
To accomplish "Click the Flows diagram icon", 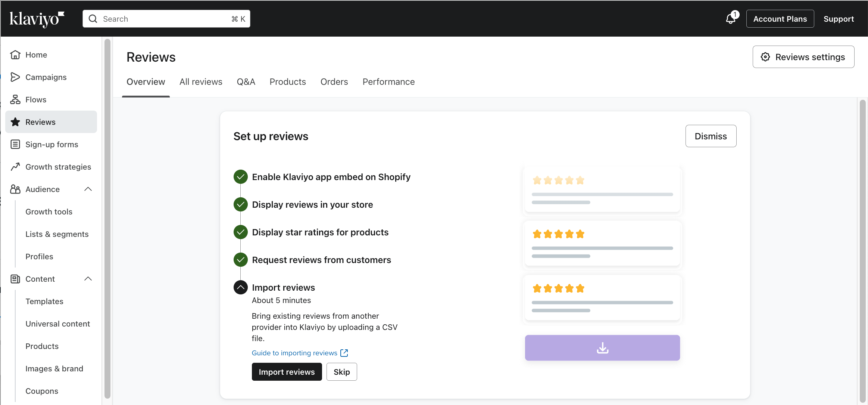I will (x=15, y=100).
